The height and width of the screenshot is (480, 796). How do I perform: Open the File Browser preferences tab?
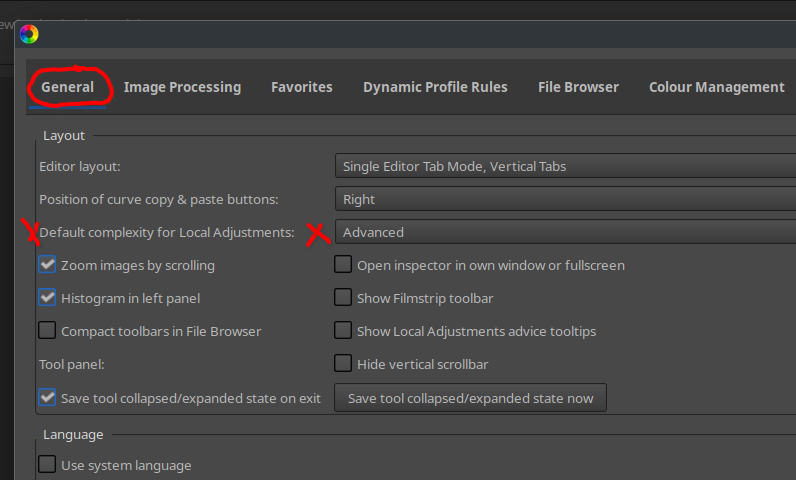578,87
